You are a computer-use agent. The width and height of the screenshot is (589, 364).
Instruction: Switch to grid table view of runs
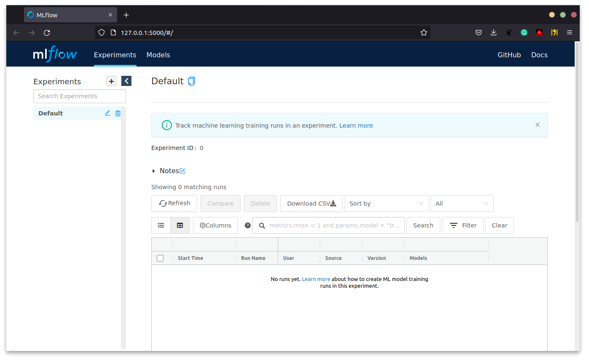(x=180, y=225)
